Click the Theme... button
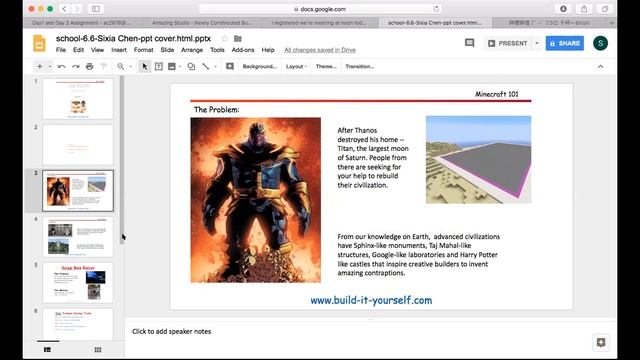The height and width of the screenshot is (360, 640). tap(326, 66)
